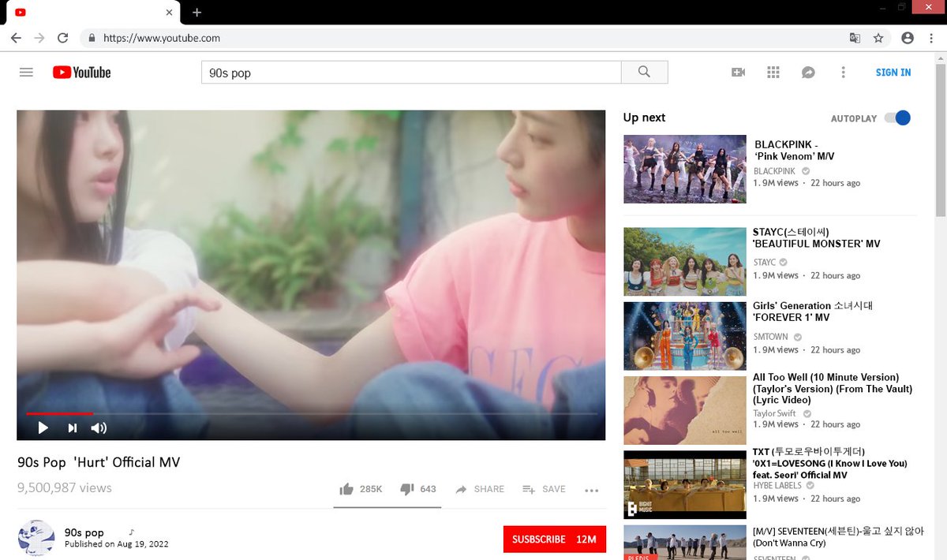Play the video
This screenshot has height=560, width=947.
click(x=43, y=428)
